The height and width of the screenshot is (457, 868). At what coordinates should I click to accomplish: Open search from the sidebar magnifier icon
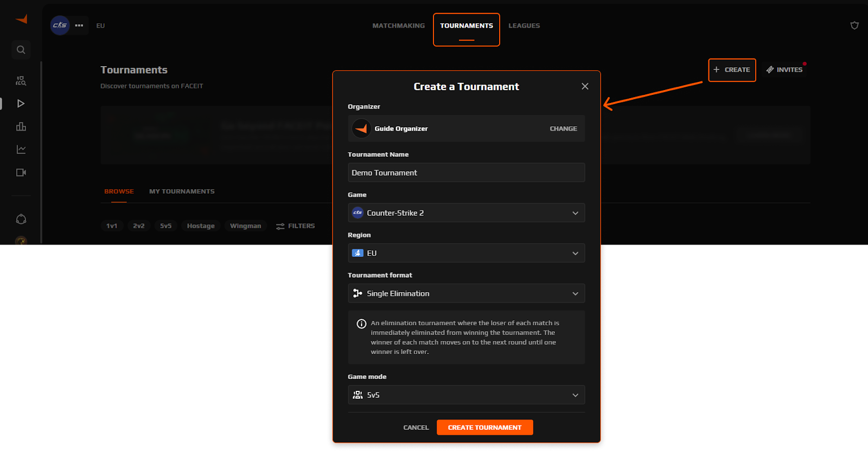pos(21,50)
